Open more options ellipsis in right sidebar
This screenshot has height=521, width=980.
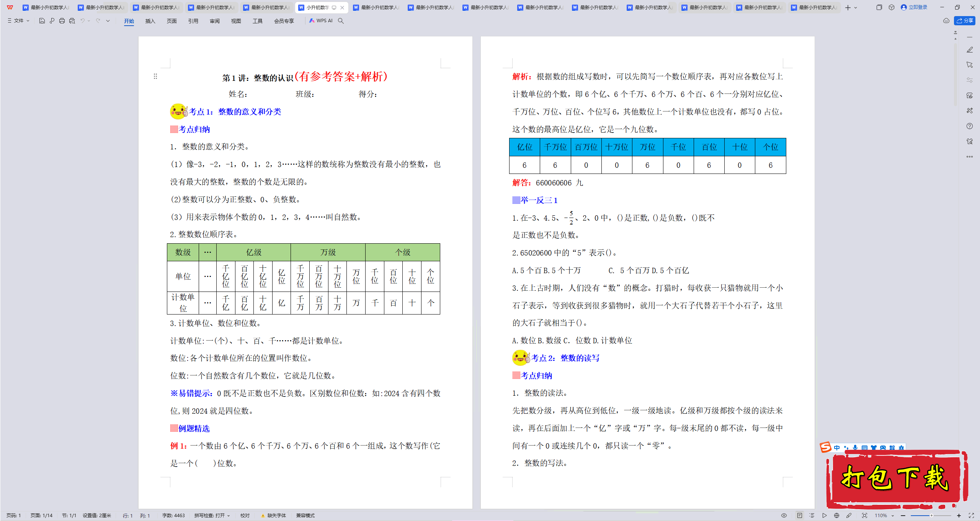coord(970,157)
